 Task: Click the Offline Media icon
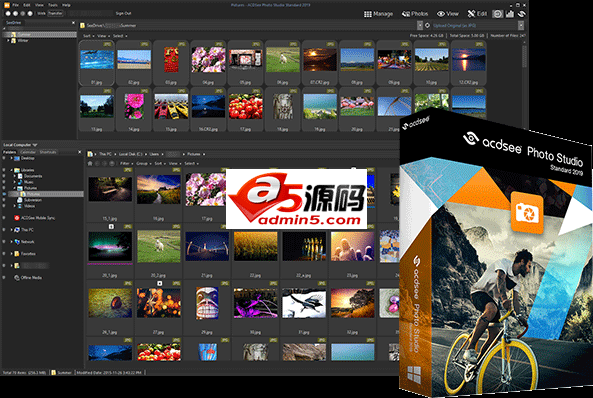coord(17,278)
